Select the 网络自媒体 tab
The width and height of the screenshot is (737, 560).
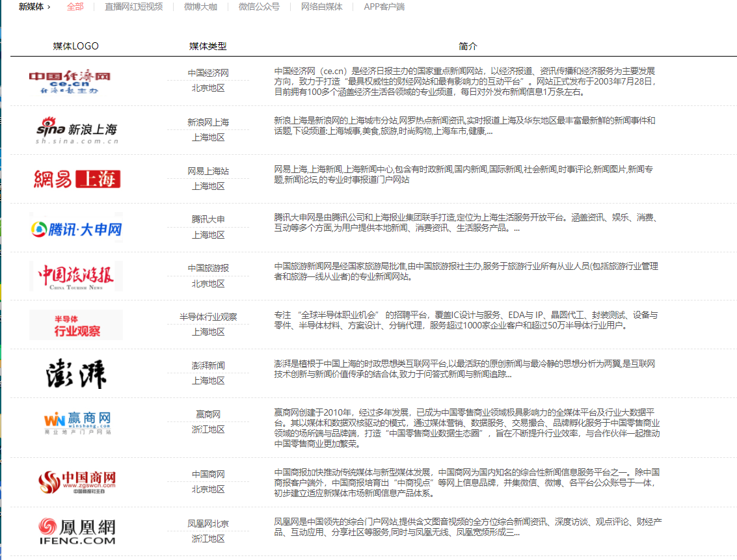click(x=322, y=7)
